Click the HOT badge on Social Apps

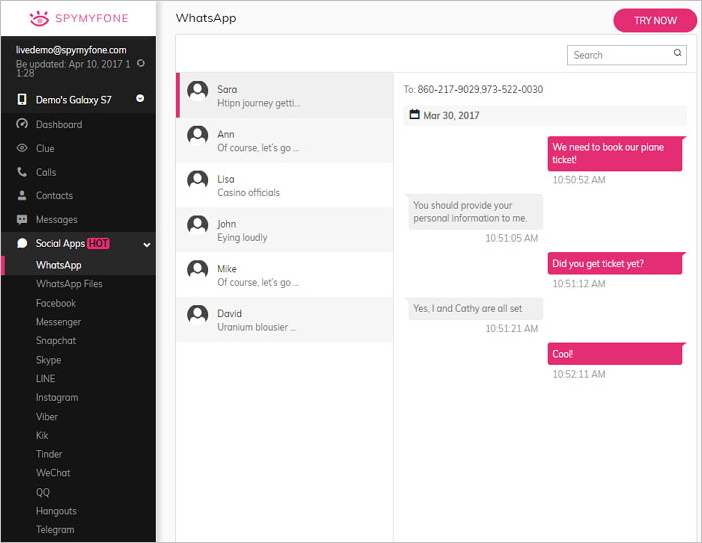(x=98, y=243)
